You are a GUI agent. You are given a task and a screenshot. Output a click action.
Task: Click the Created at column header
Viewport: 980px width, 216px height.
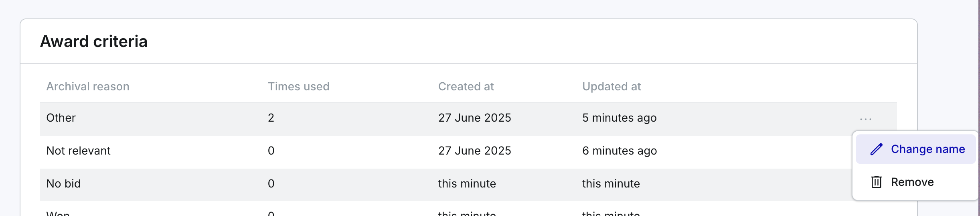tap(466, 86)
